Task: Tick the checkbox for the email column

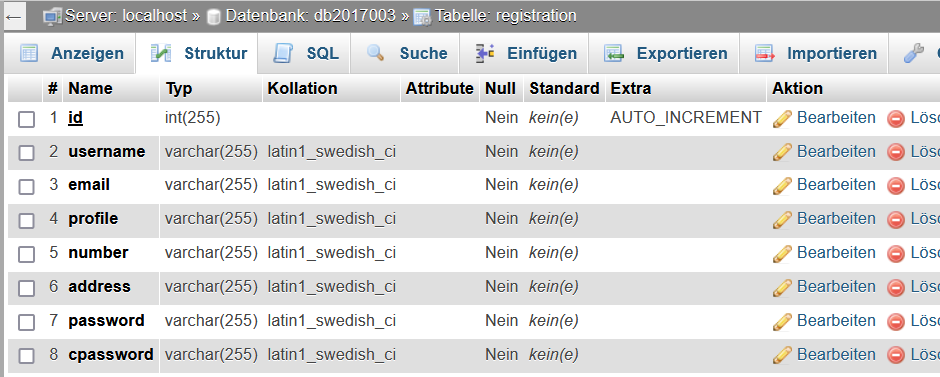Action: [26, 187]
